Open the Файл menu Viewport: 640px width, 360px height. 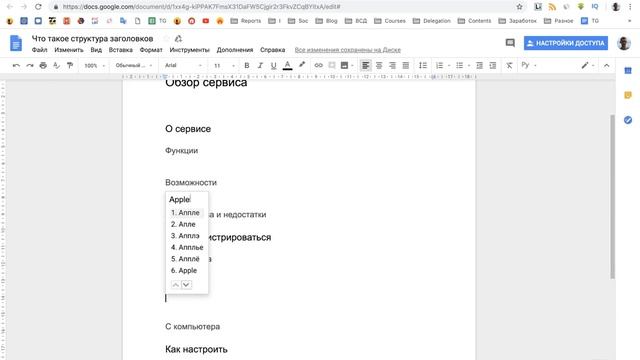click(x=40, y=50)
